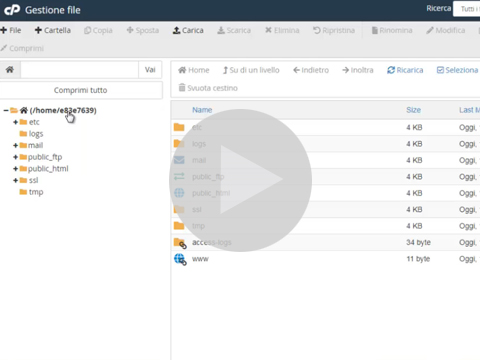Click the cPanel logo icon
The image size is (480, 360).
pyautogui.click(x=12, y=10)
